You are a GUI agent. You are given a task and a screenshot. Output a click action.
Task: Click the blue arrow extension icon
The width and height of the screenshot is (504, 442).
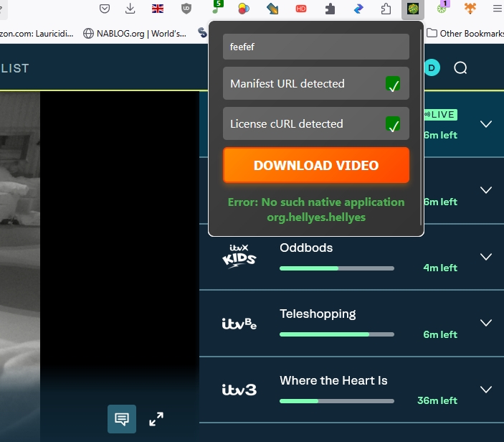pyautogui.click(x=358, y=9)
